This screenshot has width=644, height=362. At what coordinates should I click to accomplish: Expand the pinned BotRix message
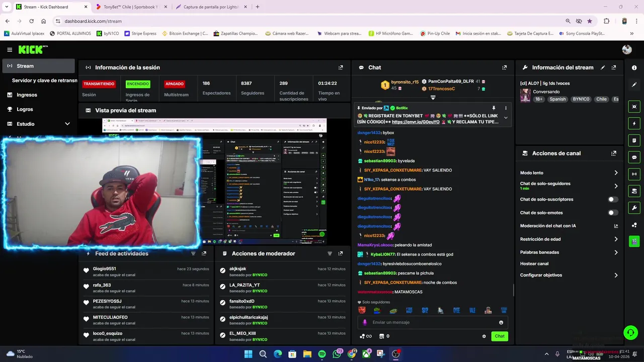pyautogui.click(x=506, y=118)
